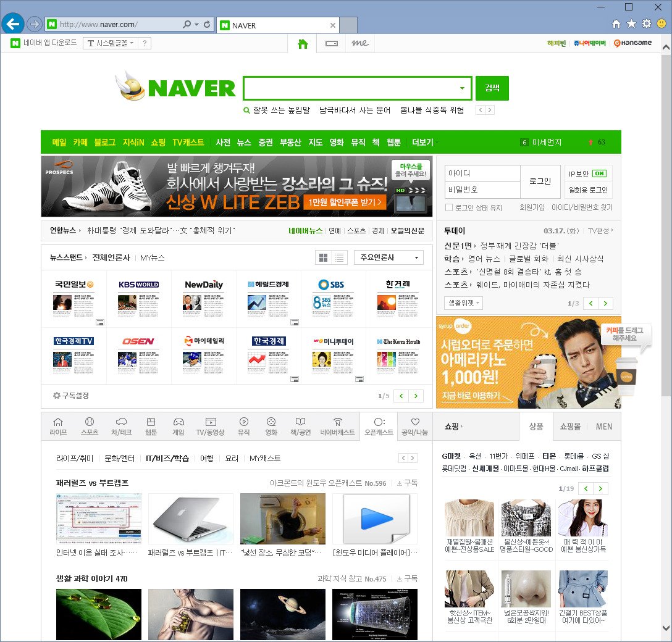
Task: Open the 생활위젯 dropdown
Action: point(464,303)
